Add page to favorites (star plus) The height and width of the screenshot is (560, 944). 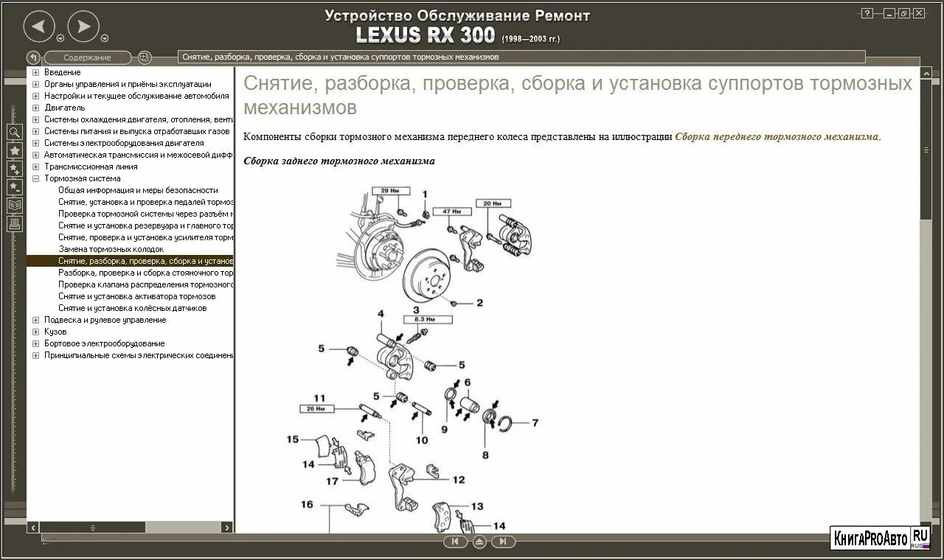15,169
